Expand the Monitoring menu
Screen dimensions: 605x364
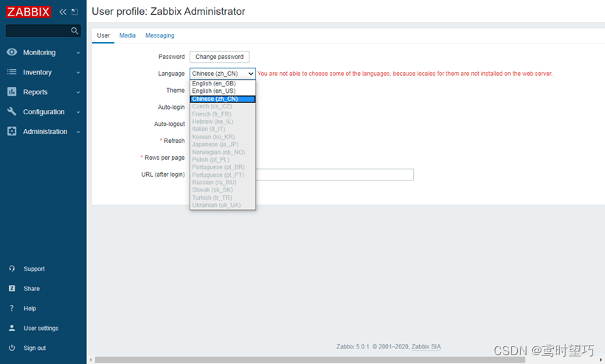[x=78, y=53]
